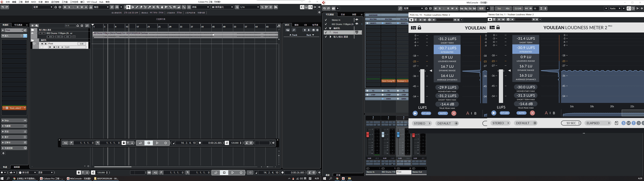Reset Stereo Out meter with red X button

[532, 113]
